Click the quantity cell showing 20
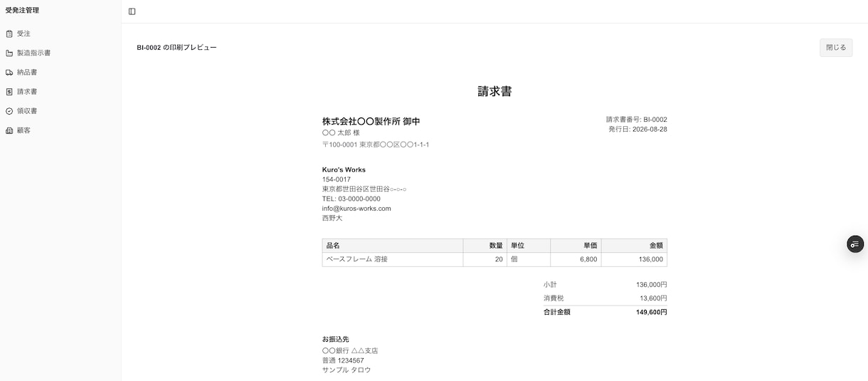Screen dimensions: 868x381 (x=485, y=259)
